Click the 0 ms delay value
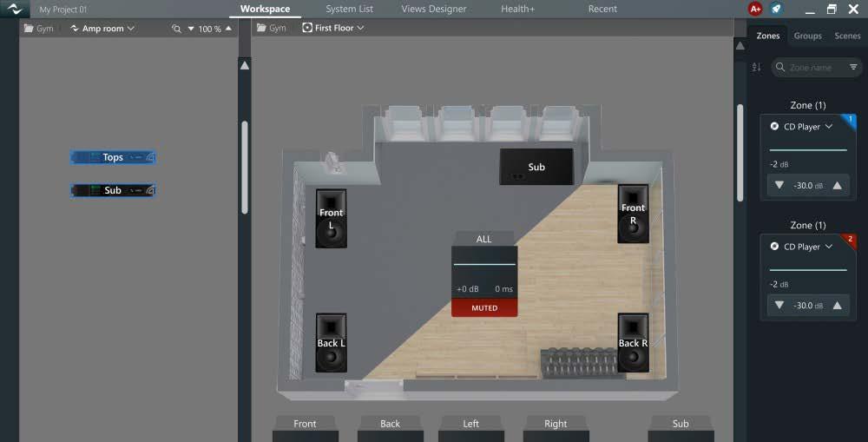 click(503, 289)
